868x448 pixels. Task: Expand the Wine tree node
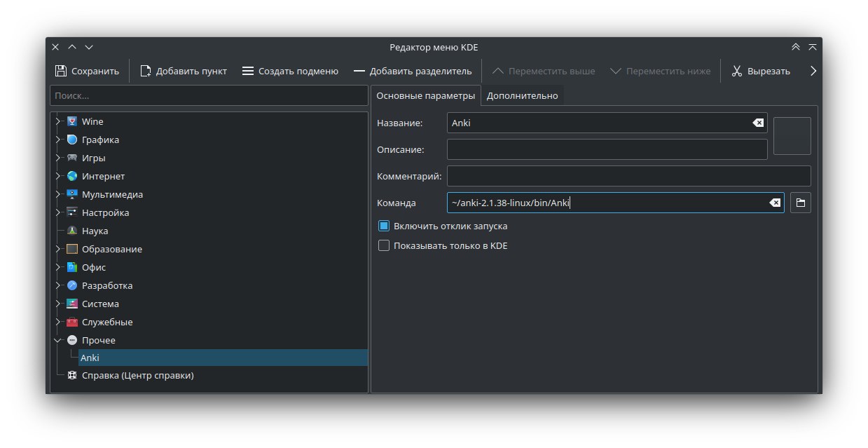(59, 121)
